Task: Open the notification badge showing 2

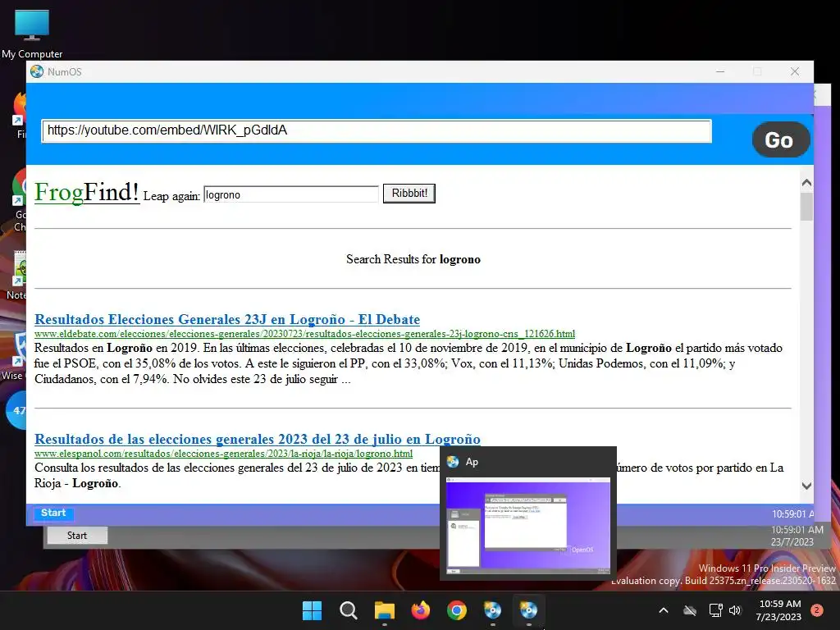Action: pyautogui.click(x=817, y=610)
